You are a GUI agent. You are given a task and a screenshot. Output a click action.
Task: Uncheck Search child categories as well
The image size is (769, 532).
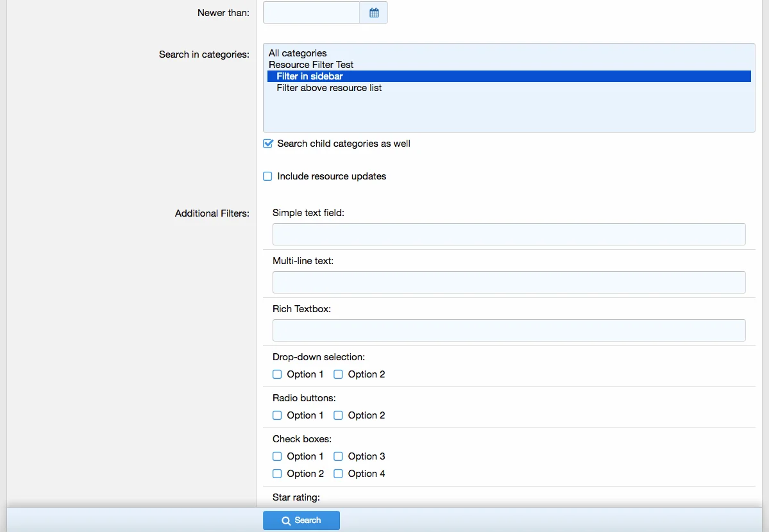[x=268, y=144]
